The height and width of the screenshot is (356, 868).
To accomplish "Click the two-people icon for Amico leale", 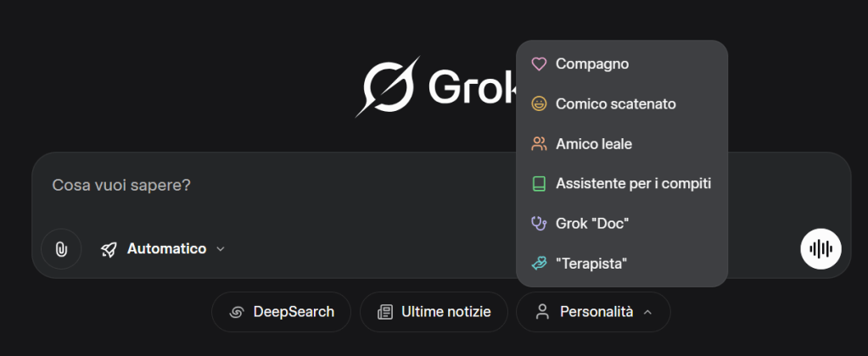I will 538,144.
